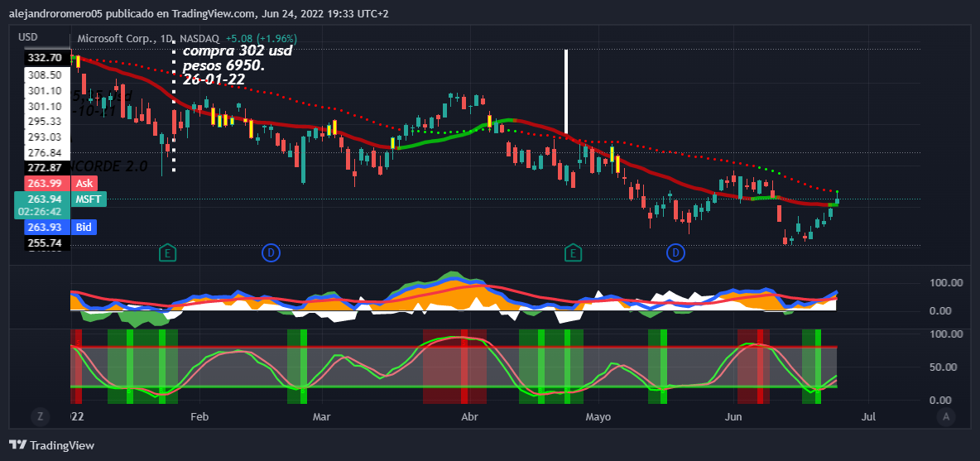
Task: Select the 'compra 302 usd' annotation text
Action: pyautogui.click(x=237, y=50)
